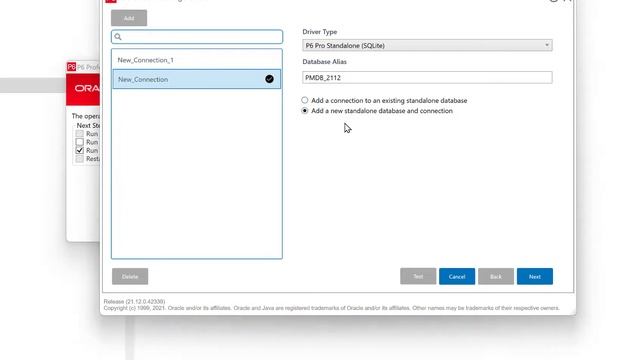Viewport: 640px width, 360px height.
Task: Toggle the second Run checkbox in background window
Action: pos(80,142)
